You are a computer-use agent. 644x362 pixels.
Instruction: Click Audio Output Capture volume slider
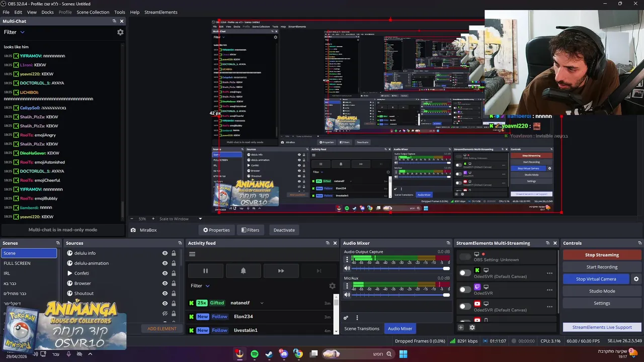(x=400, y=269)
